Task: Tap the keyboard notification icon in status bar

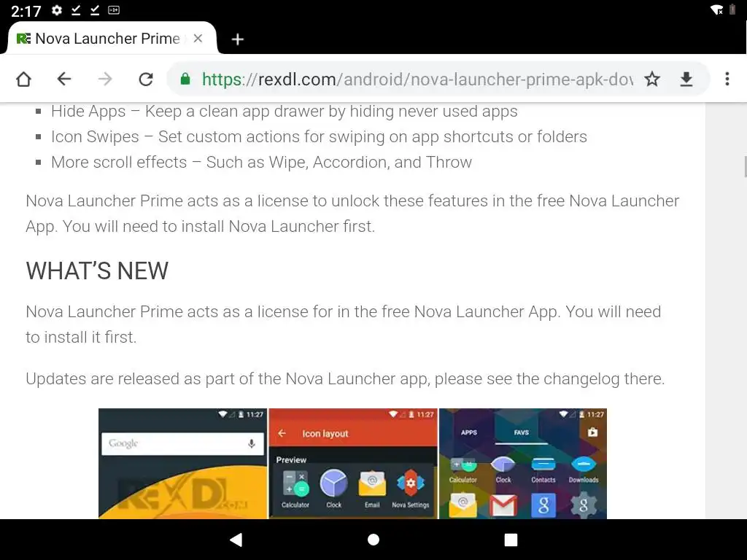Action: (x=114, y=10)
